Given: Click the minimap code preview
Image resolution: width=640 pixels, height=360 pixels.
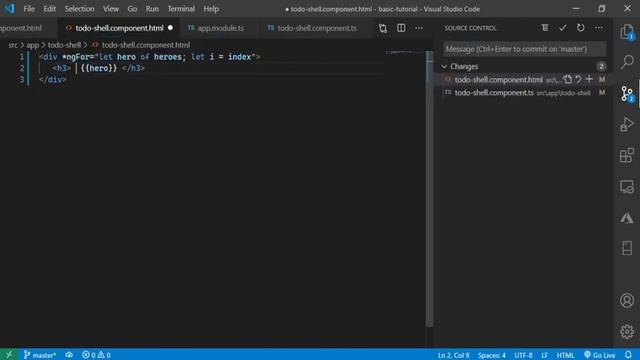Looking at the screenshot, I should [405, 52].
